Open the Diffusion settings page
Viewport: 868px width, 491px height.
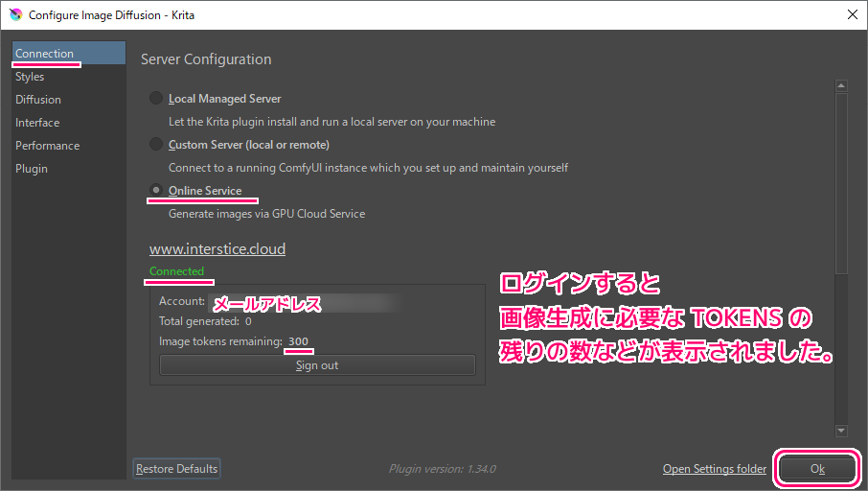tap(69, 100)
